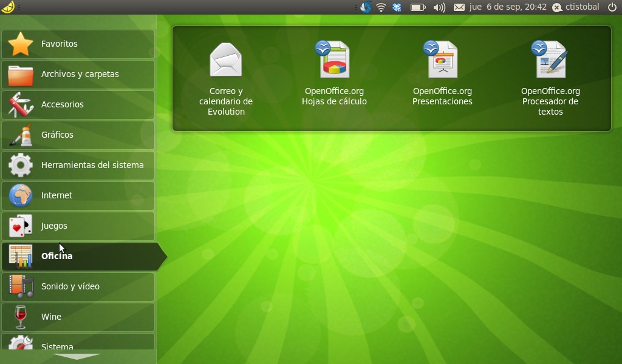
Task: Open the Wi-Fi network indicator
Action: pos(381,7)
